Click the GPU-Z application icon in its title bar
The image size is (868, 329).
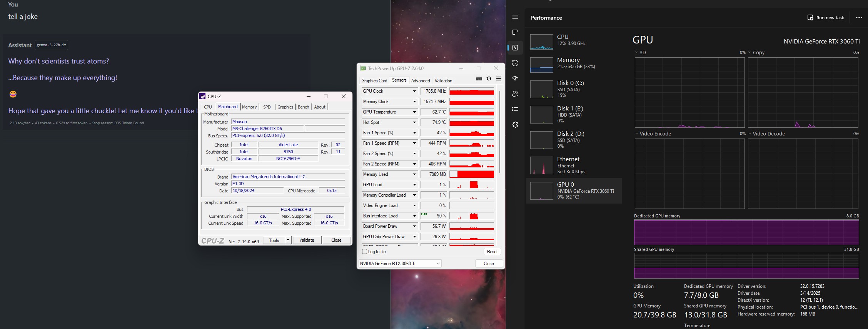click(x=363, y=68)
